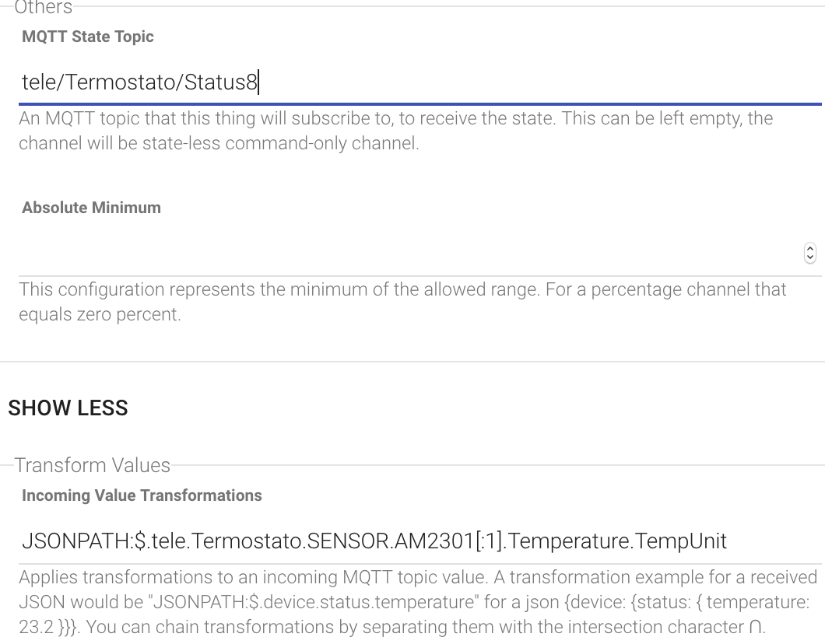Click the minimum allowed range help text
The height and width of the screenshot is (644, 825).
pyautogui.click(x=402, y=302)
